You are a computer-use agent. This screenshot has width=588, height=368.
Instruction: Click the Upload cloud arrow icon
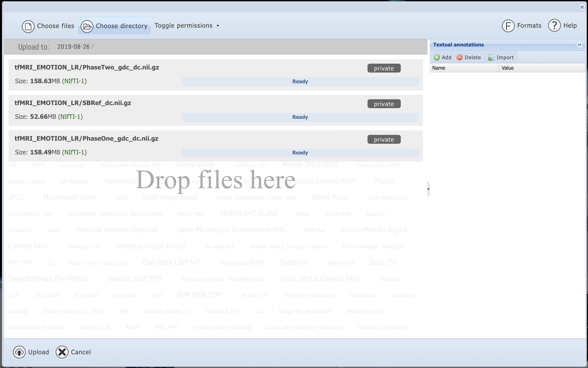point(19,352)
